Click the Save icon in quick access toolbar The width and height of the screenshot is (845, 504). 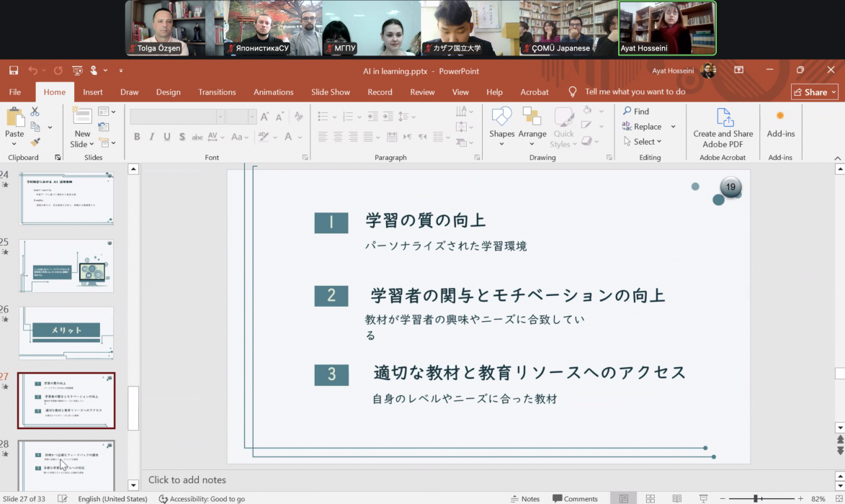pos(14,71)
